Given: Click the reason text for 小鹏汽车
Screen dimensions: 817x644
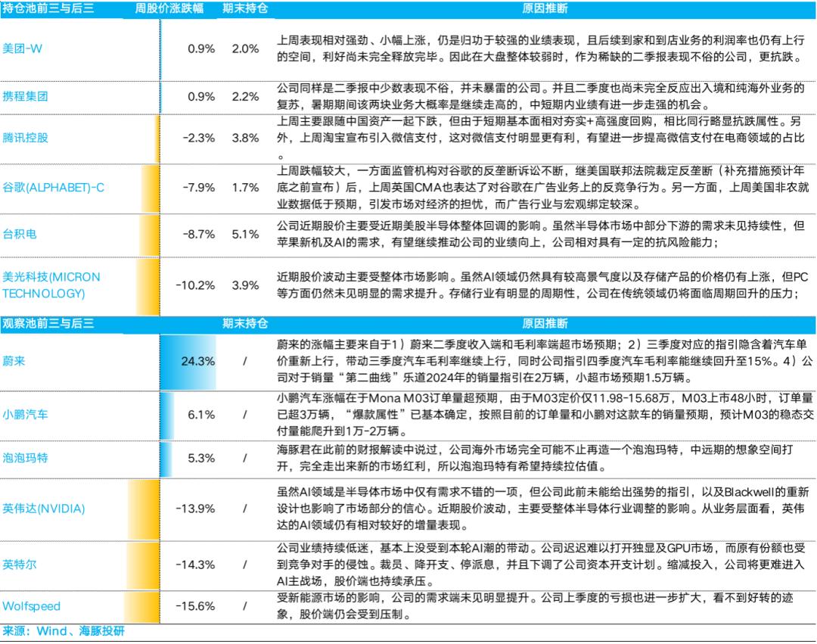Looking at the screenshot, I should pyautogui.click(x=545, y=415).
